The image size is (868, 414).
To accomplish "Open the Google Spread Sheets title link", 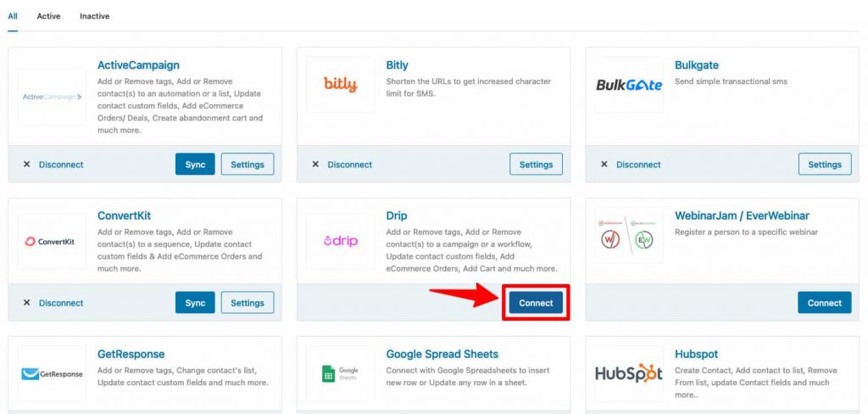I will coord(442,354).
